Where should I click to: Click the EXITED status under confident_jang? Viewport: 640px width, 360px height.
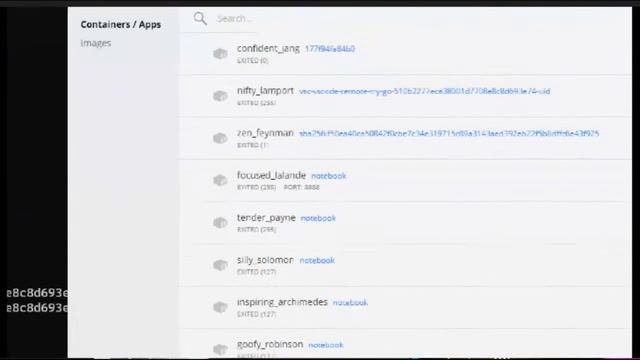coord(253,61)
